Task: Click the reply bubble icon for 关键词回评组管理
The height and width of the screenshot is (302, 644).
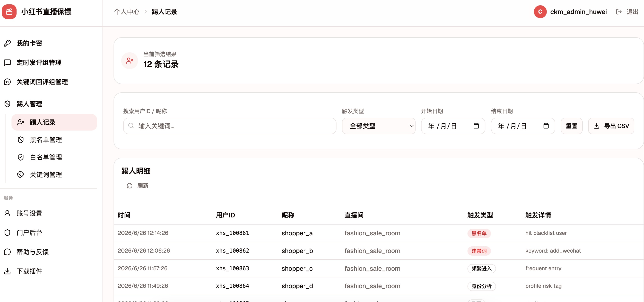Action: pyautogui.click(x=8, y=82)
